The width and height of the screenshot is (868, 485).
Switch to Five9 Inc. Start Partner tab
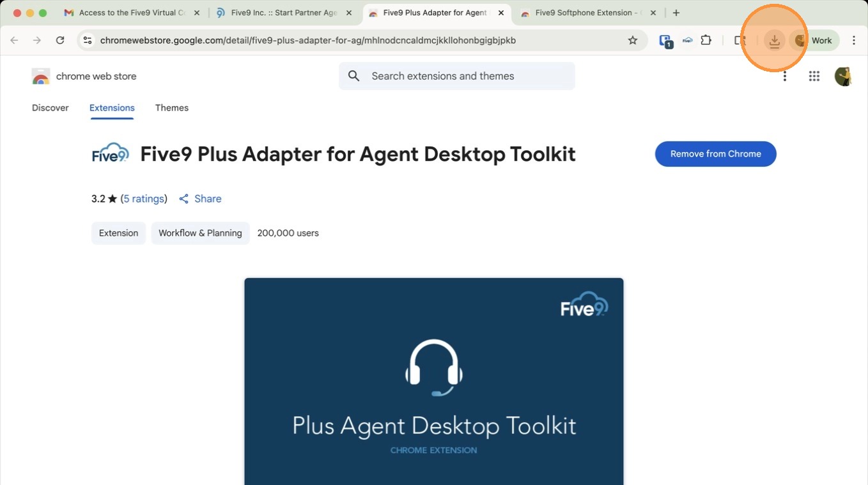pyautogui.click(x=284, y=13)
